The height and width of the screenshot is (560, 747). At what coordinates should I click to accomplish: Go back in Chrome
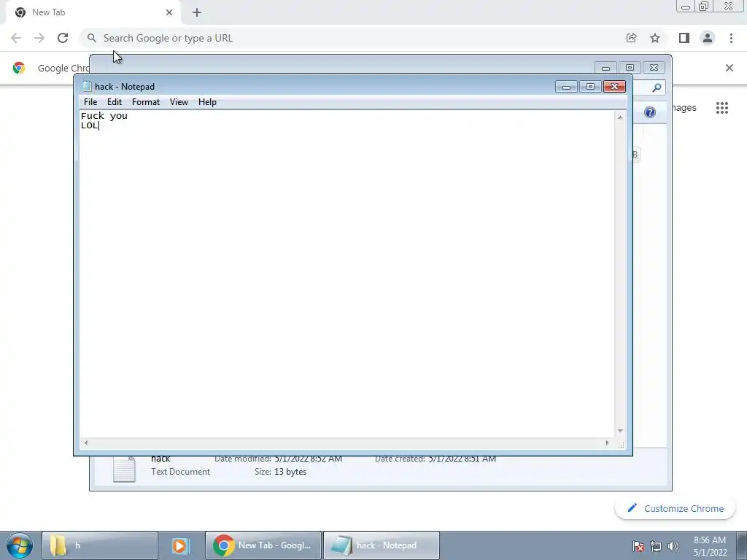point(16,38)
